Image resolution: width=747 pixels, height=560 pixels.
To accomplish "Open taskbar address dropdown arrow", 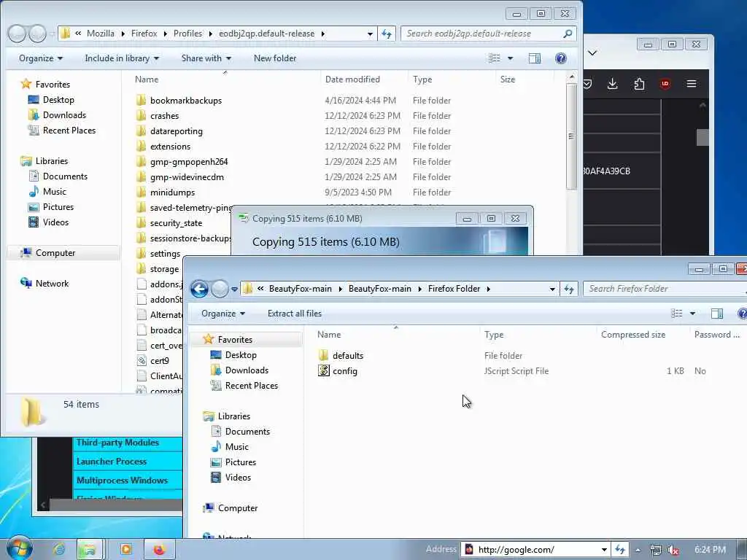I will coord(604,550).
